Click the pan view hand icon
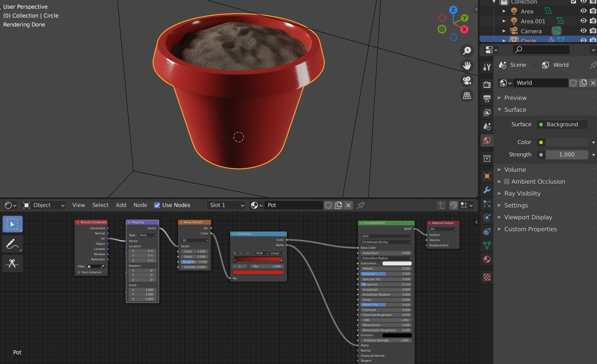This screenshot has height=364, width=597. pyautogui.click(x=467, y=66)
